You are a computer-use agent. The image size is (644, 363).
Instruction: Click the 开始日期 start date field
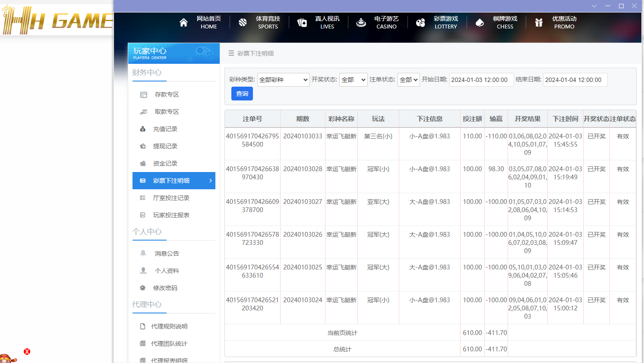click(482, 80)
